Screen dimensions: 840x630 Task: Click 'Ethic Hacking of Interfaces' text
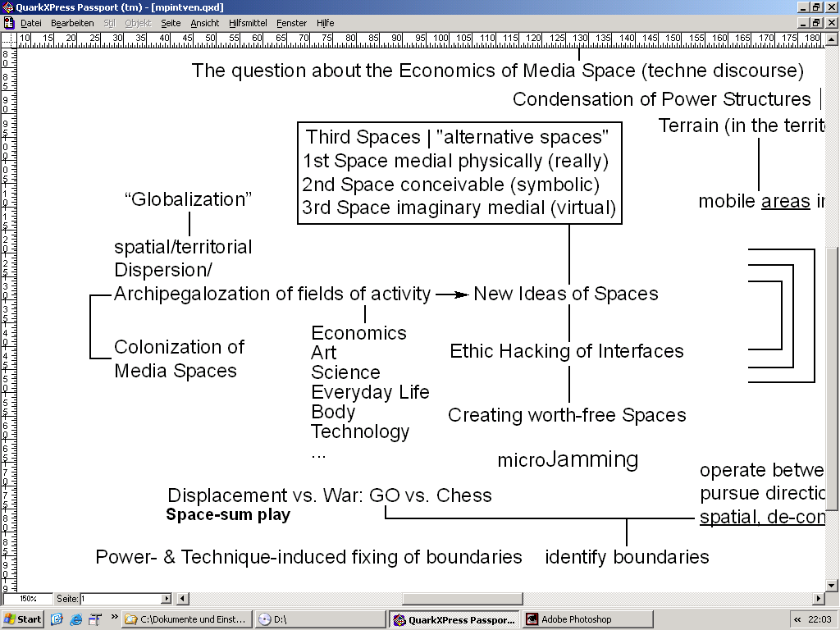tap(567, 351)
